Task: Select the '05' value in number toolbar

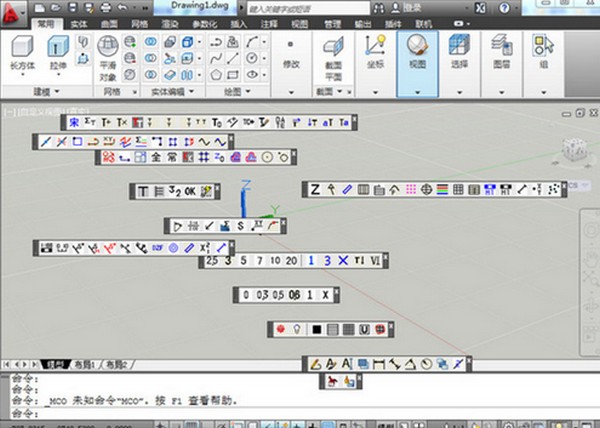Action: tap(277, 295)
